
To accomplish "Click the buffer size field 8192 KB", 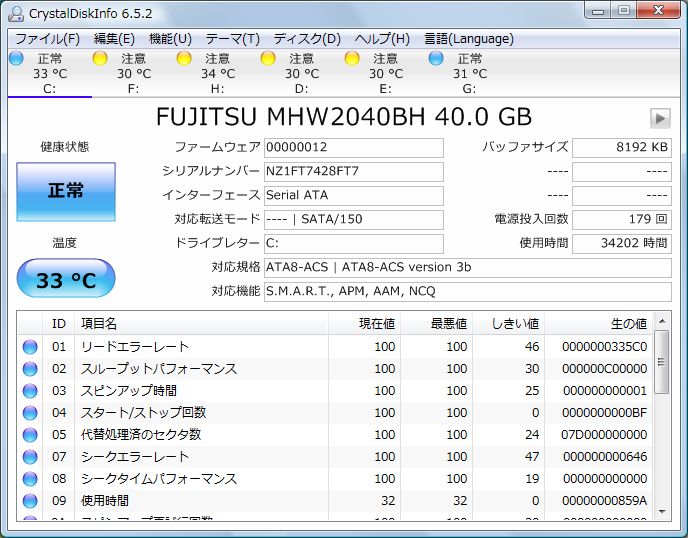I will (622, 147).
